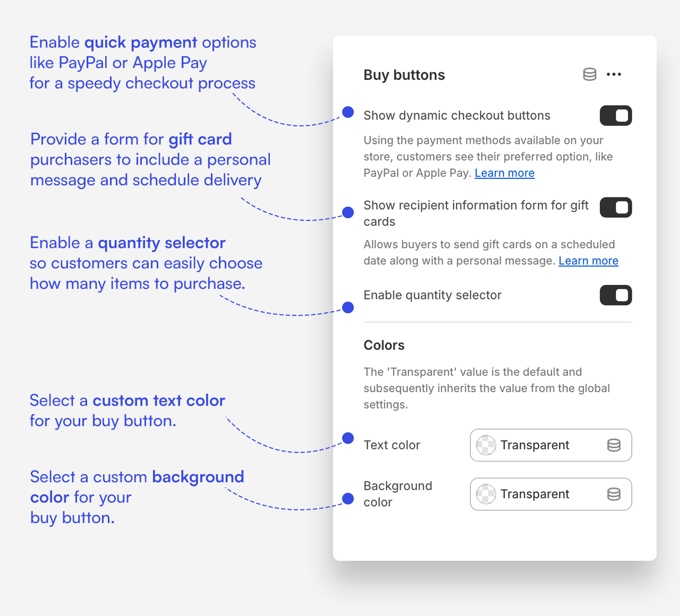Click the database icon in Background color field
This screenshot has width=680, height=616.
(x=614, y=494)
